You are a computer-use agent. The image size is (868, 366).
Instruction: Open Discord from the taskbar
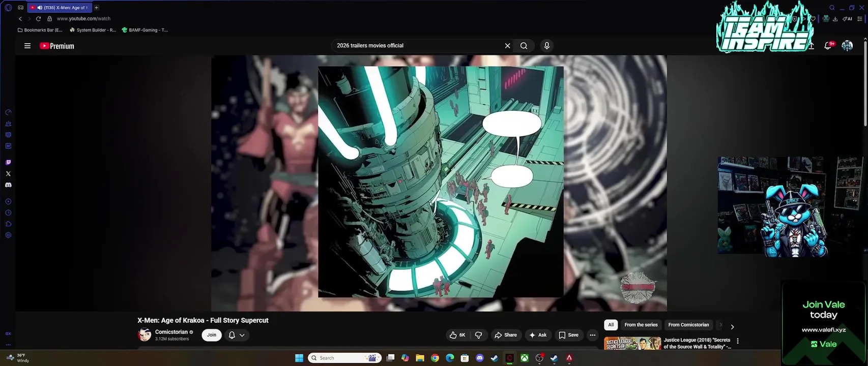pyautogui.click(x=479, y=358)
